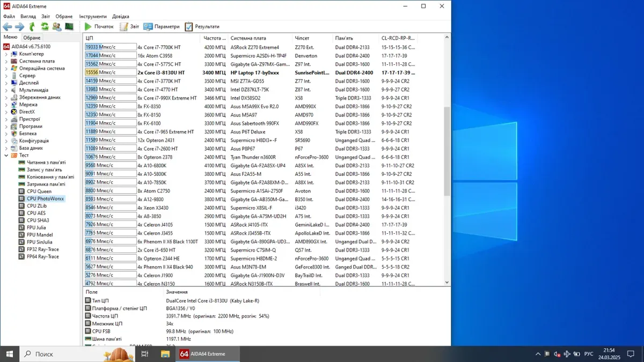Open Результати in the toolbar
This screenshot has width=644, height=362.
coord(202,26)
